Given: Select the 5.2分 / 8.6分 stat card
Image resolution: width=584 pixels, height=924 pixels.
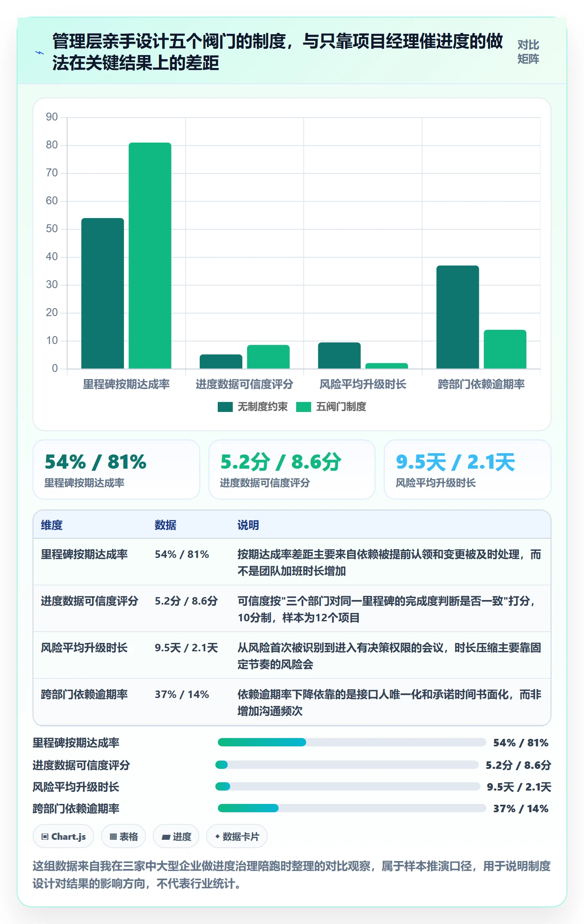Looking at the screenshot, I should 292,470.
